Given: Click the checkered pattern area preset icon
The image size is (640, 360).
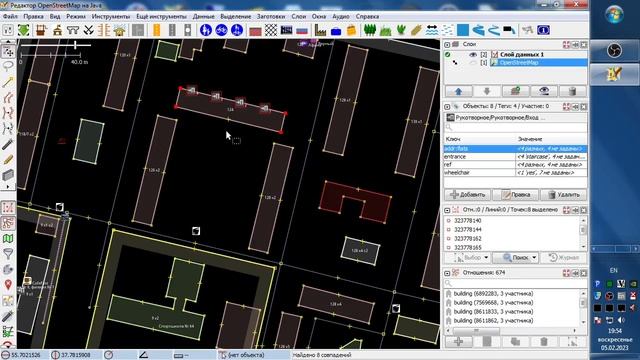Looking at the screenshot, I should coord(271,30).
